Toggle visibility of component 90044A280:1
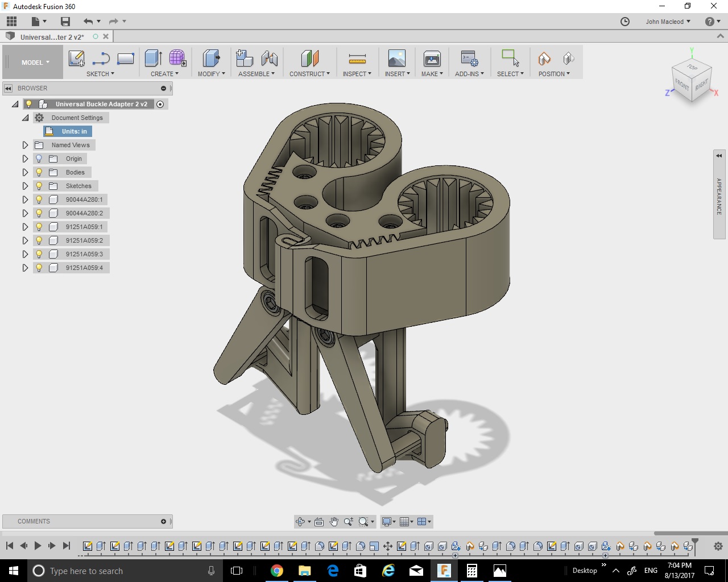The image size is (728, 582). click(x=39, y=199)
